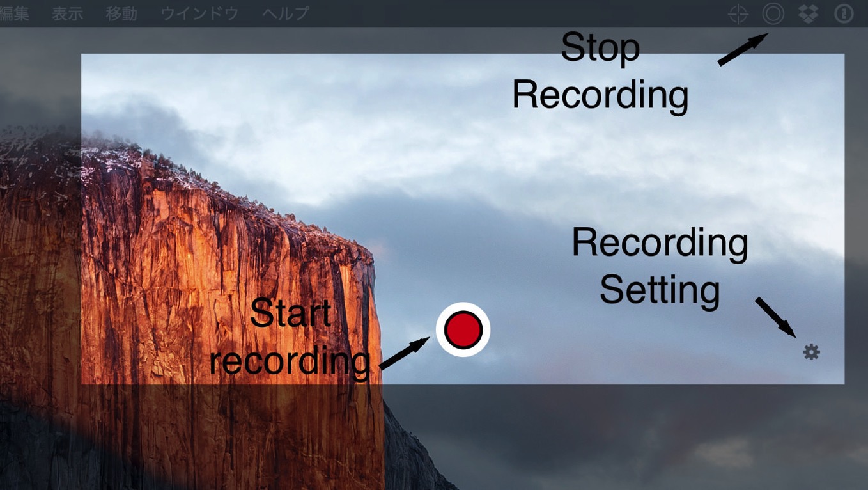Open the Dropbox menu bar icon
This screenshot has height=490, width=868.
click(x=809, y=13)
